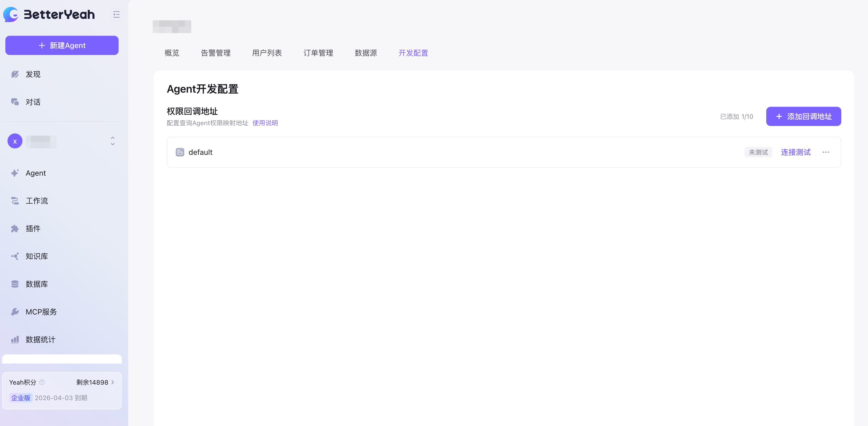Switch to the 订单管理 tab

click(318, 53)
